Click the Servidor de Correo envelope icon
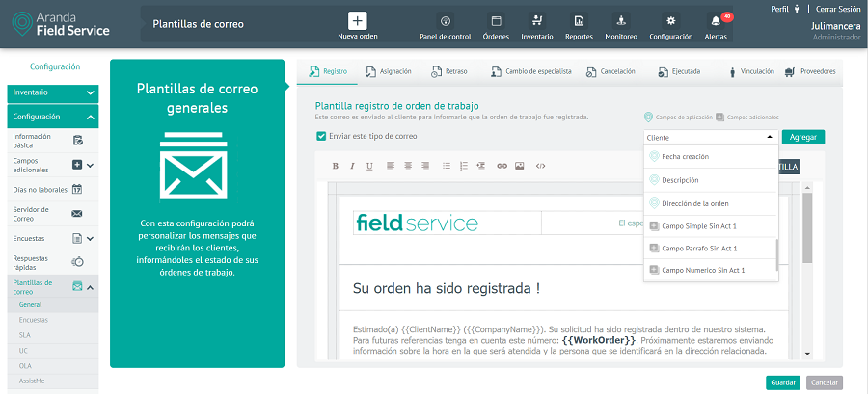This screenshot has height=394, width=868. click(77, 213)
